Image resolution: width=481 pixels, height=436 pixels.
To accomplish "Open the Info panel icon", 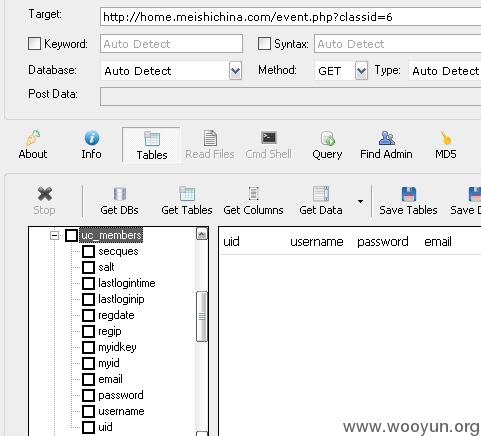I will click(x=92, y=138).
